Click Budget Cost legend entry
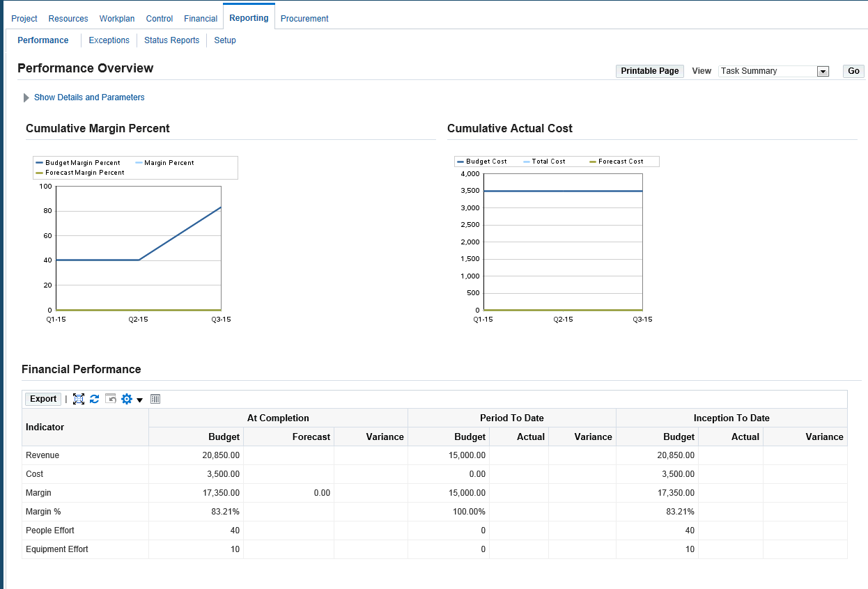 pyautogui.click(x=482, y=162)
